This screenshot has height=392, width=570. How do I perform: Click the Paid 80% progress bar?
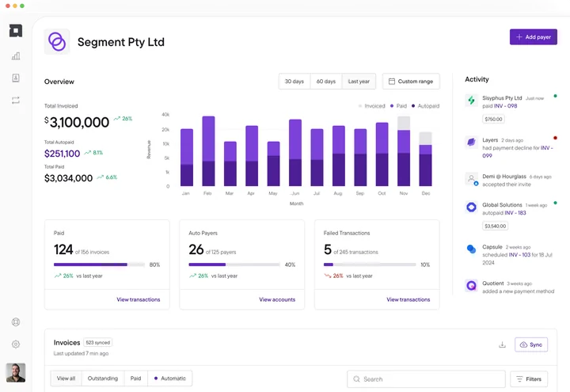click(x=99, y=265)
